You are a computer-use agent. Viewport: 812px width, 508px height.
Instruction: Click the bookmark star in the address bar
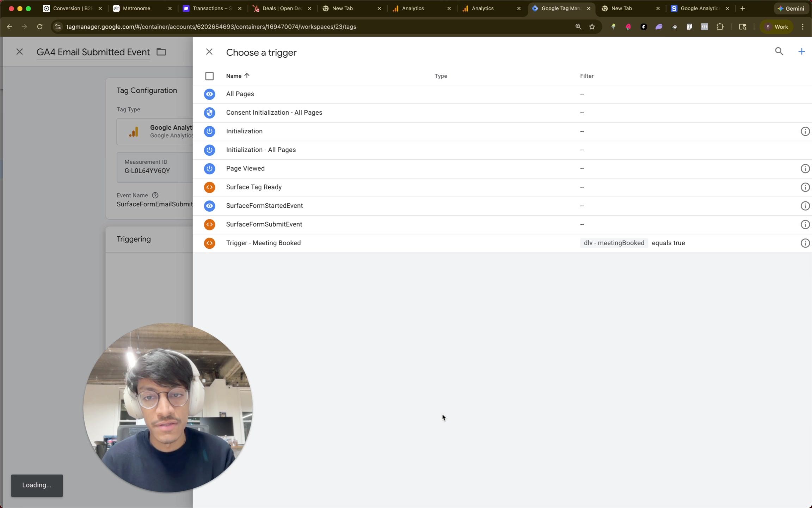click(592, 26)
